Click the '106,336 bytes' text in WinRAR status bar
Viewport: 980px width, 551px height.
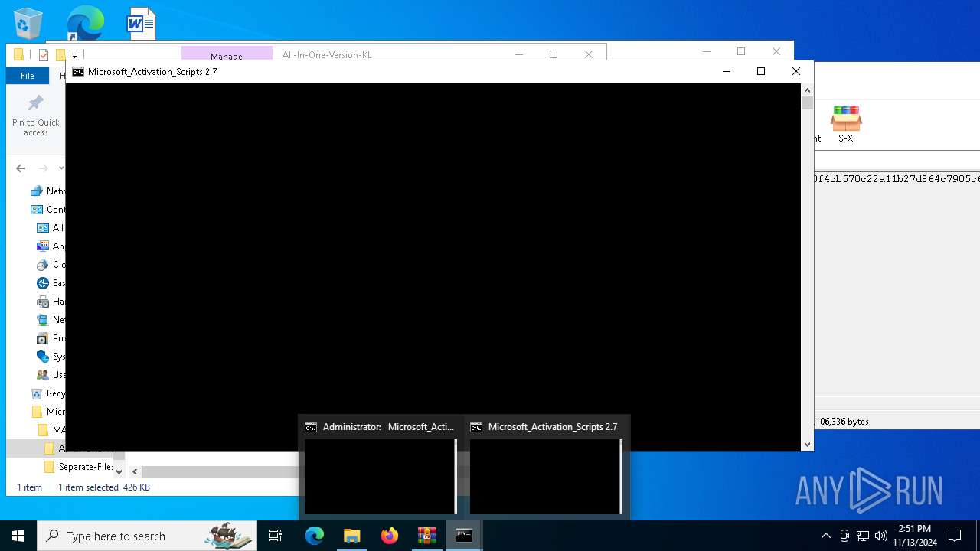tap(842, 422)
